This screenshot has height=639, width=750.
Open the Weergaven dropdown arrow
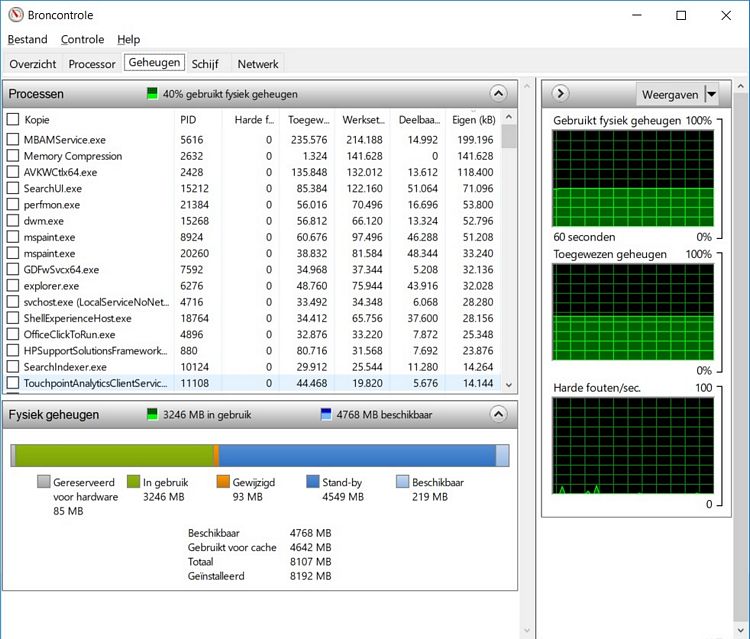tap(712, 94)
